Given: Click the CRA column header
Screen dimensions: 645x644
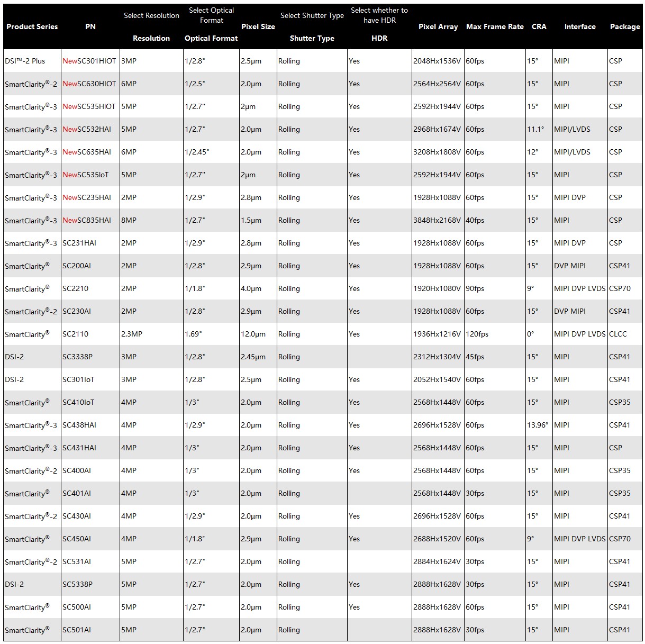Looking at the screenshot, I should (539, 26).
